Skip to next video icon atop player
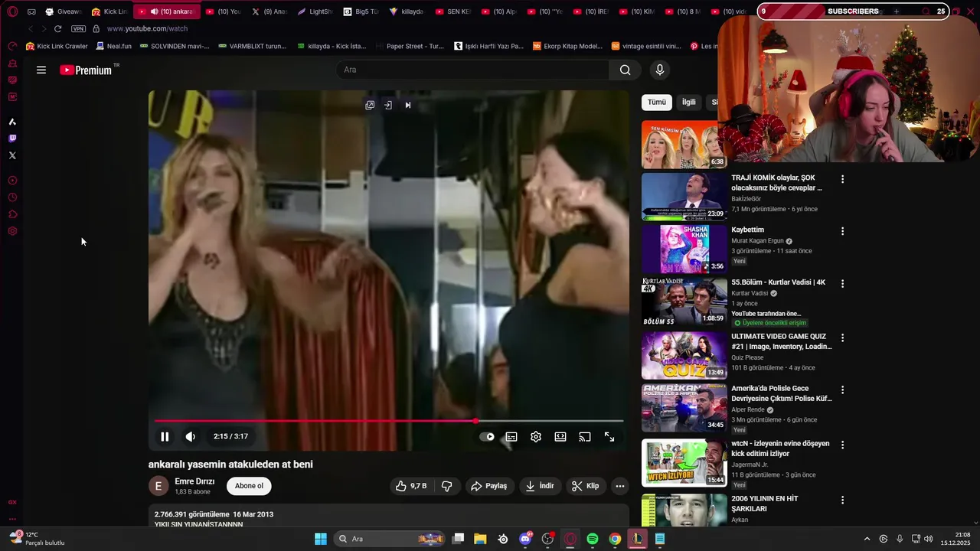Viewport: 980px width, 551px height. (x=407, y=105)
